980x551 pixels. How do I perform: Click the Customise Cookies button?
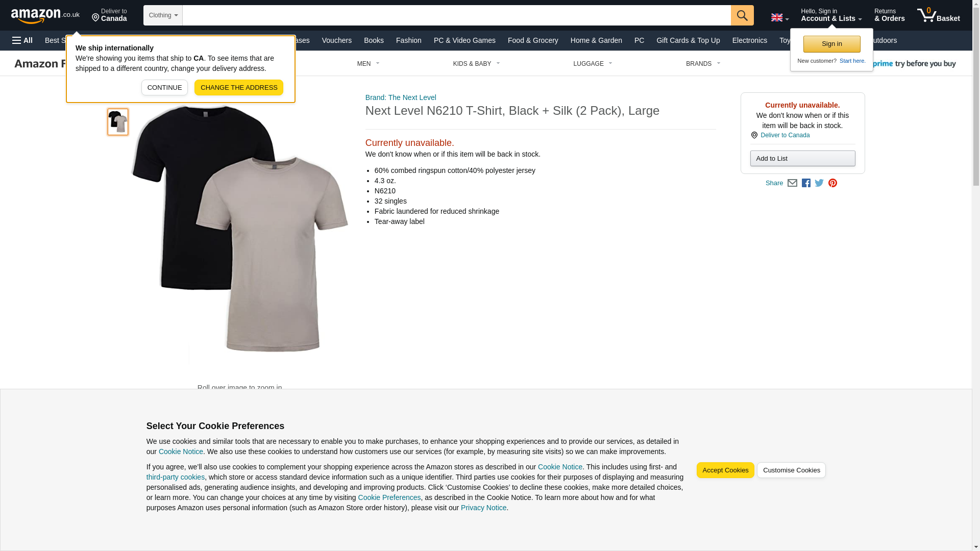791,470
